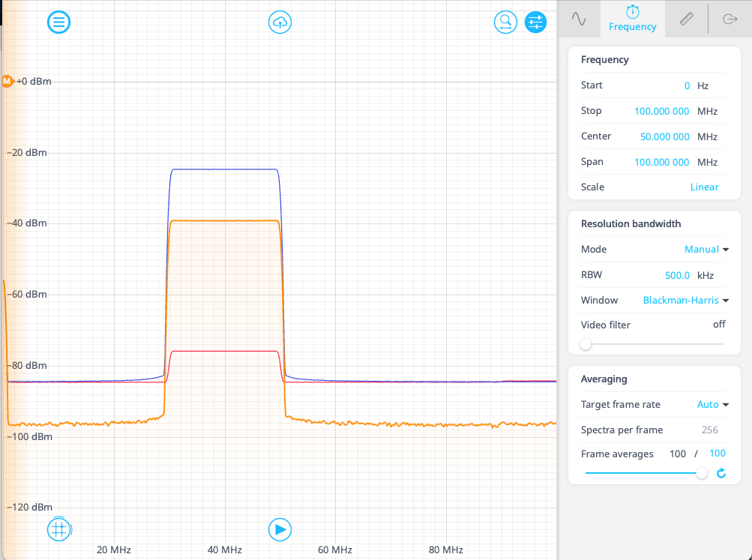Toggle the Scale Linear setting
The width and height of the screenshot is (752, 560).
[704, 187]
